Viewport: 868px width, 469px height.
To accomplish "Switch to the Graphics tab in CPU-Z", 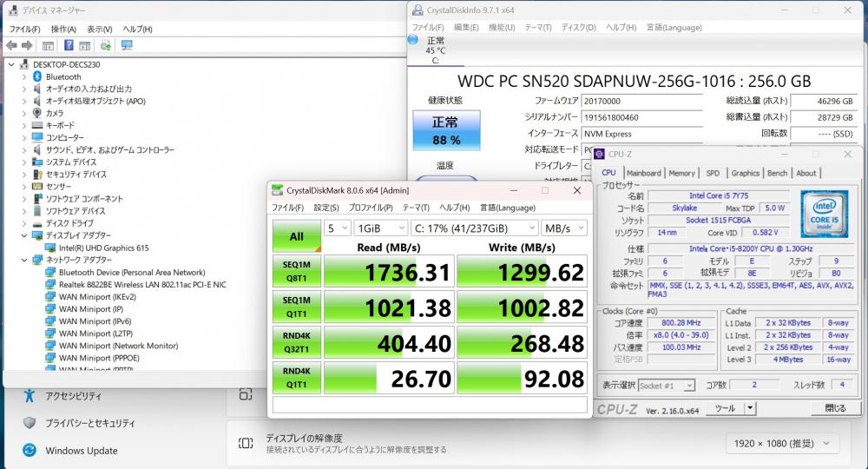I will tap(745, 173).
